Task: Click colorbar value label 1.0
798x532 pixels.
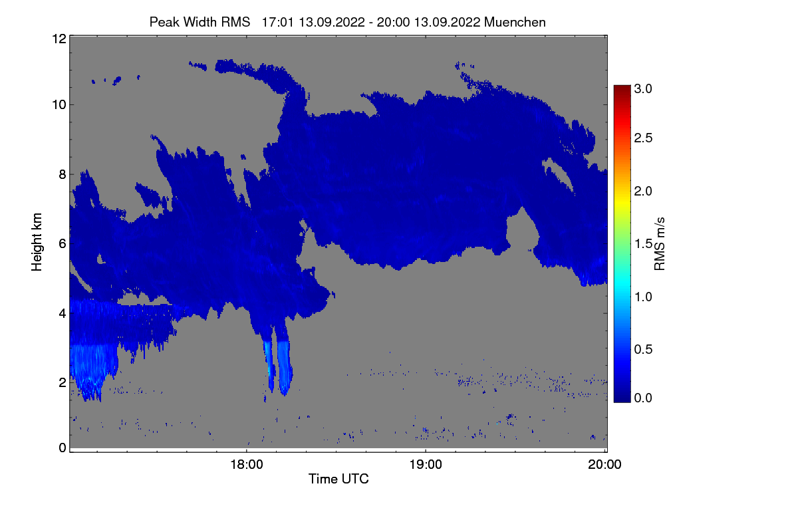Action: click(x=644, y=296)
